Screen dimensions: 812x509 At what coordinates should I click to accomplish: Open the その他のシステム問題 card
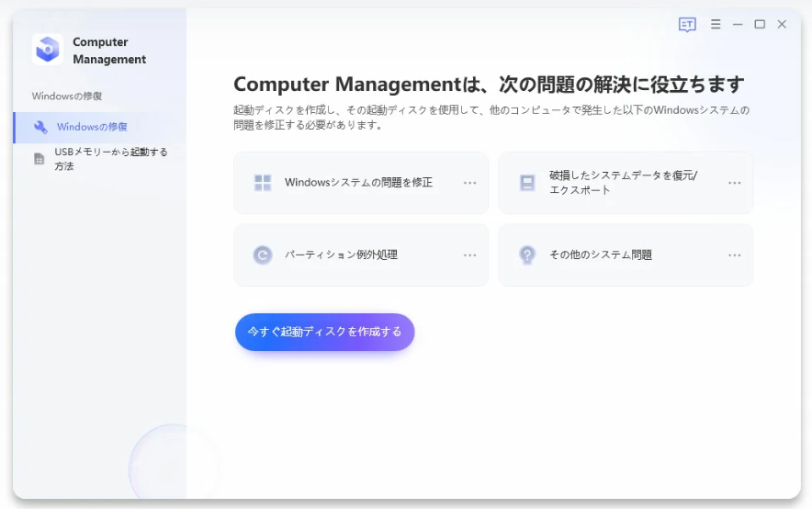pos(626,255)
